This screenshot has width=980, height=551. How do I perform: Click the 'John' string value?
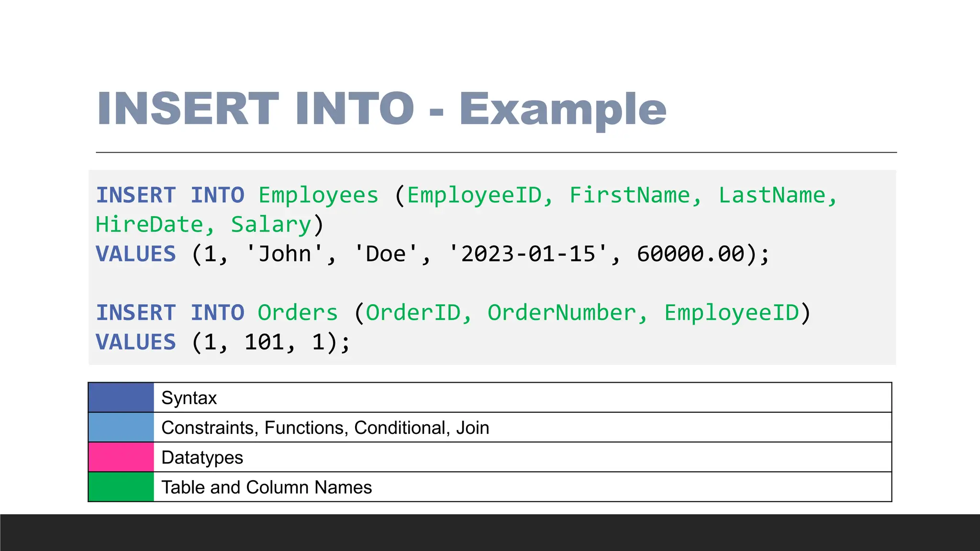click(284, 253)
